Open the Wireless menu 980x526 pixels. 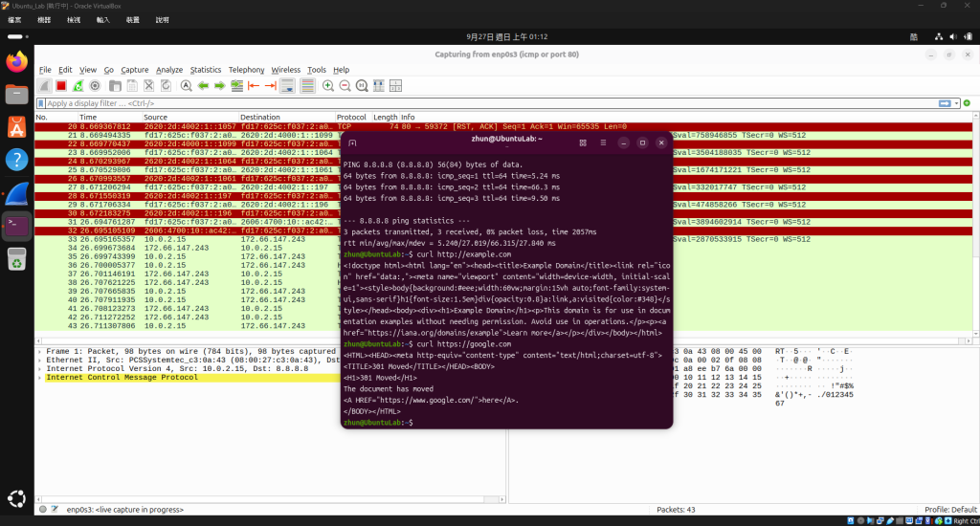coord(285,70)
